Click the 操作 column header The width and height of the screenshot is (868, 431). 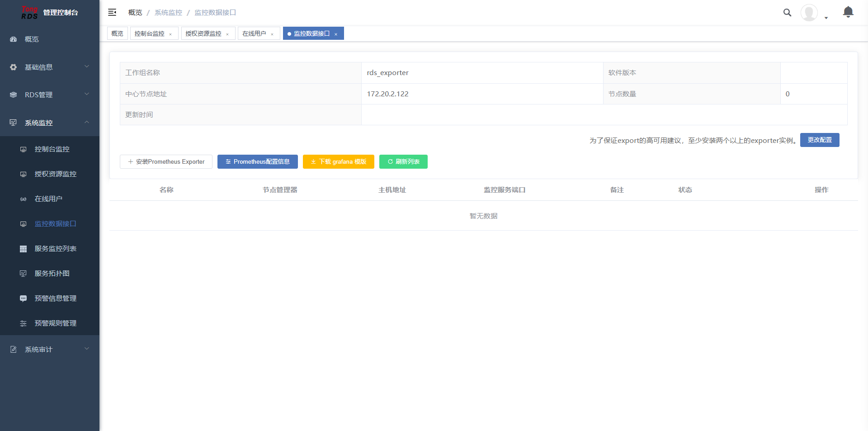click(x=821, y=190)
